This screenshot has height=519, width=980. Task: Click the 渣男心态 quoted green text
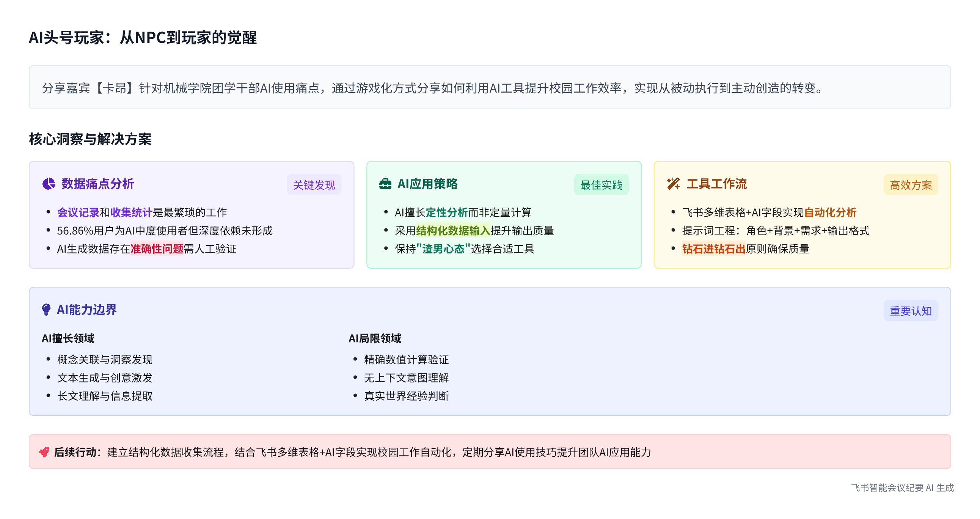point(443,249)
